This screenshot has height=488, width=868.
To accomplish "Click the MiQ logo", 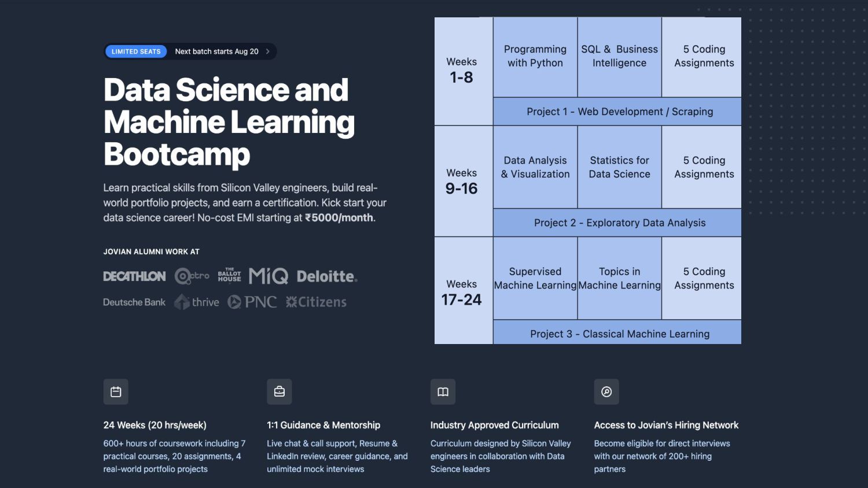I will point(269,276).
